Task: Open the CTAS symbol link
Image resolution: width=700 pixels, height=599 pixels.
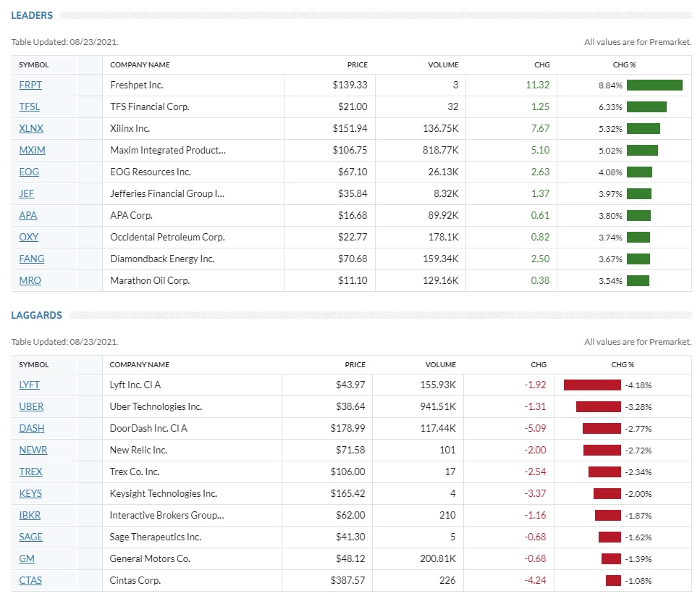Action: pyautogui.click(x=30, y=580)
